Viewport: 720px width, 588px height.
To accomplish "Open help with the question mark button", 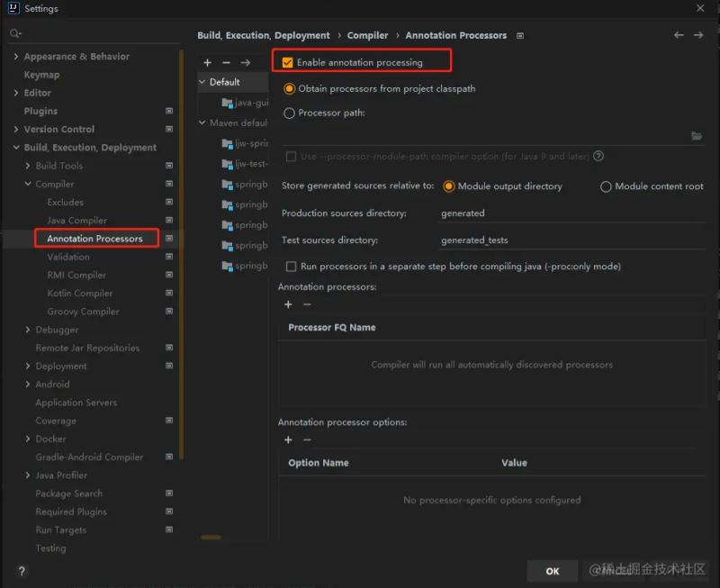I will coord(22,571).
